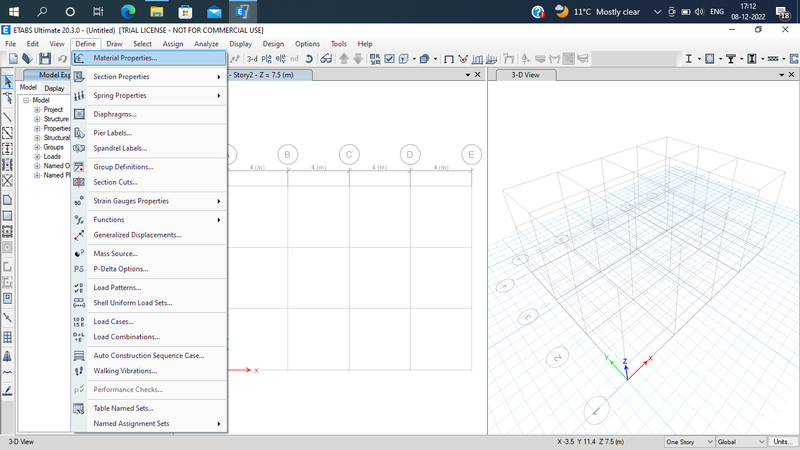Click the concrete frame design toolbar icon
800x450 pixels.
[710, 59]
